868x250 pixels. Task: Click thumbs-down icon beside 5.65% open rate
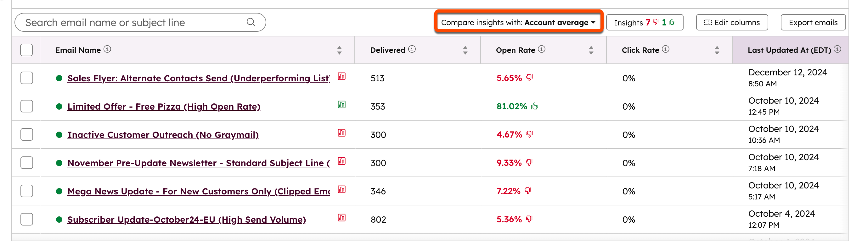tap(530, 78)
